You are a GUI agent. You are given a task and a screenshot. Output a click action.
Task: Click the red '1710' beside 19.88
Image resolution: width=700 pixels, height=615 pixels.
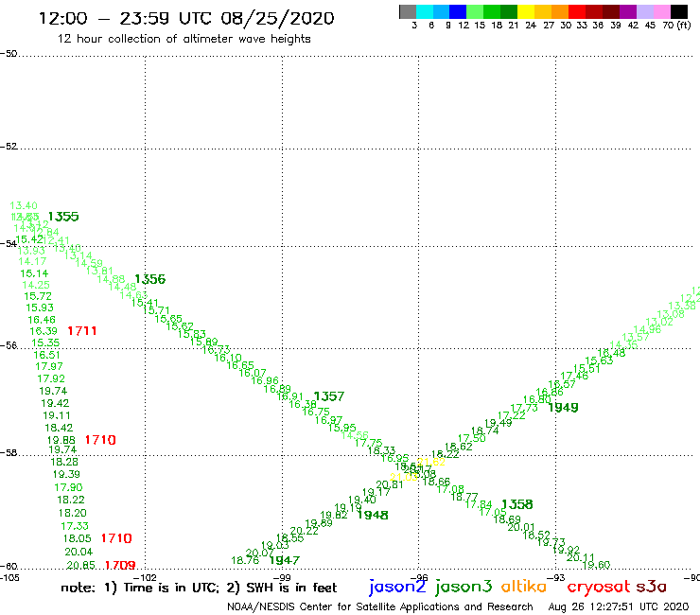[100, 440]
